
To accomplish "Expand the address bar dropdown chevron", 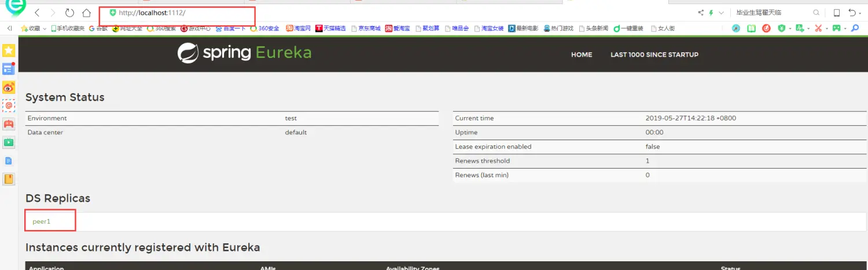I will pyautogui.click(x=721, y=13).
